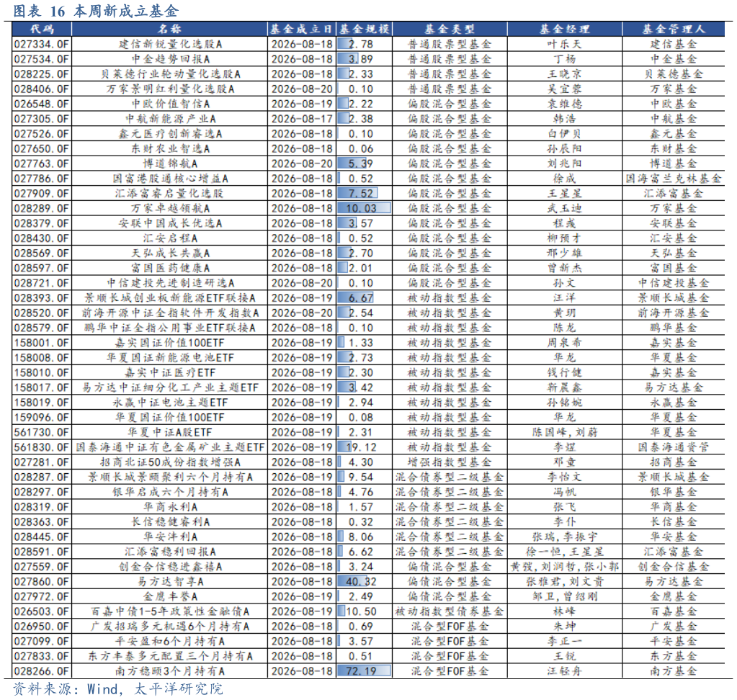737x700 pixels.
Task: Click code 158001.OF
Action: click(41, 343)
